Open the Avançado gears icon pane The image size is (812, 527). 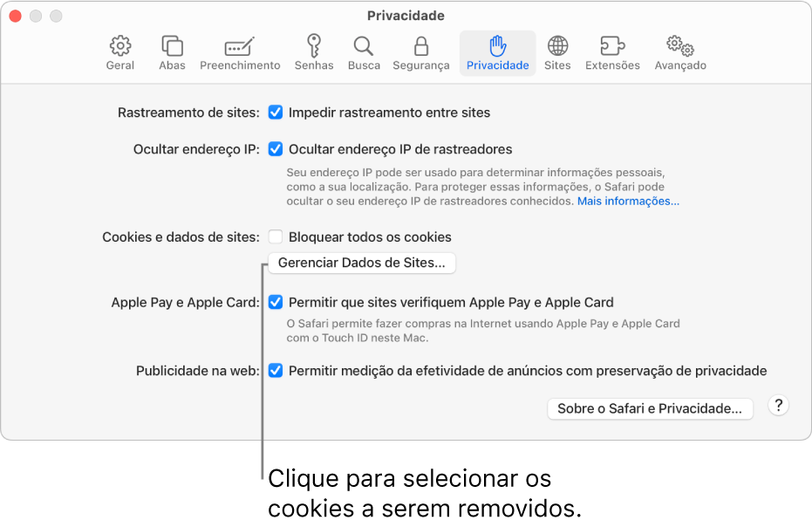click(680, 53)
